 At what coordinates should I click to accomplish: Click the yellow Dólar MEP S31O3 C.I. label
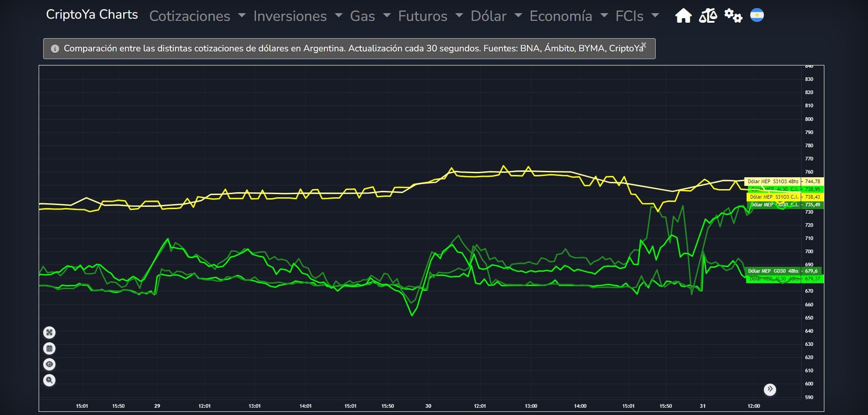coord(774,197)
